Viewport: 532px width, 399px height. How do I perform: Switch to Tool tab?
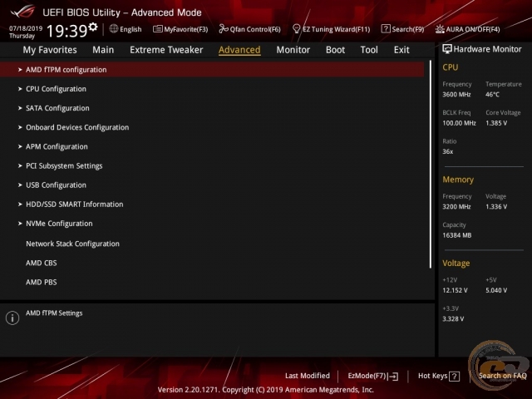tap(369, 50)
